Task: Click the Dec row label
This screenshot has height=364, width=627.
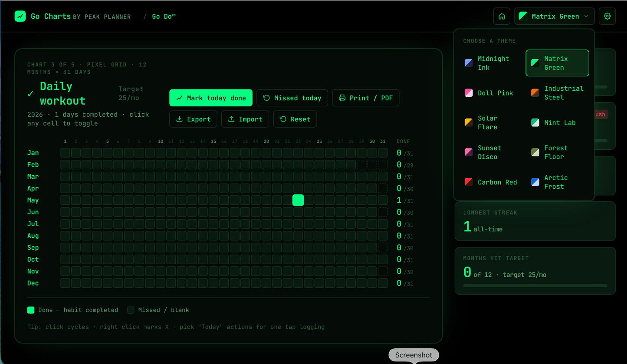Action: click(x=33, y=283)
